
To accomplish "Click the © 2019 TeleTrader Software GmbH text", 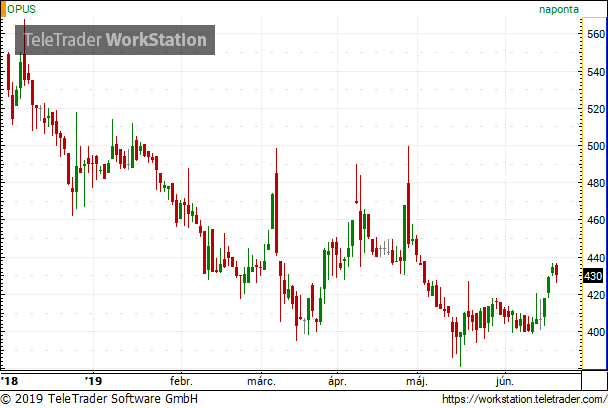I will tap(99, 399).
